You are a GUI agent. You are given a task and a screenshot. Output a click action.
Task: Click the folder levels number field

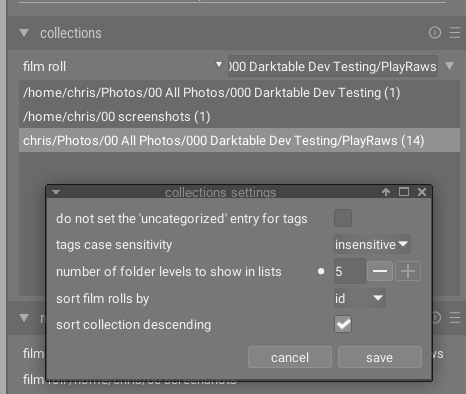[350, 271]
